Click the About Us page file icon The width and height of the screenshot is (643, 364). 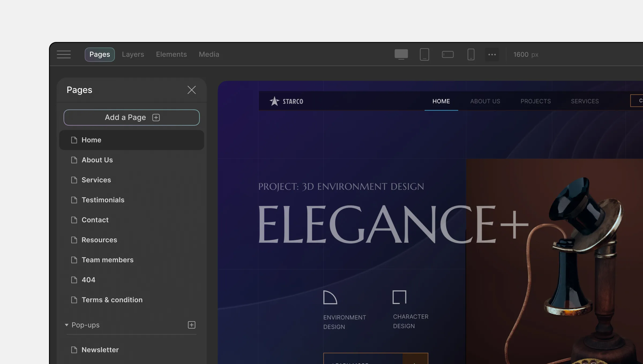74,160
